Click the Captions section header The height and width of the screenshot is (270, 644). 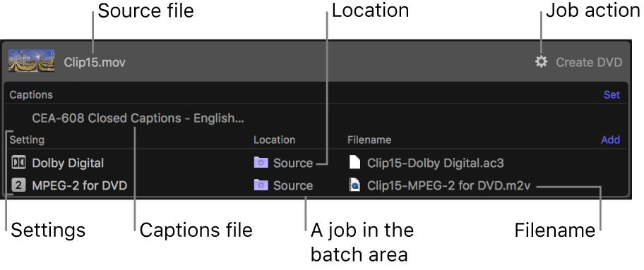(31, 94)
